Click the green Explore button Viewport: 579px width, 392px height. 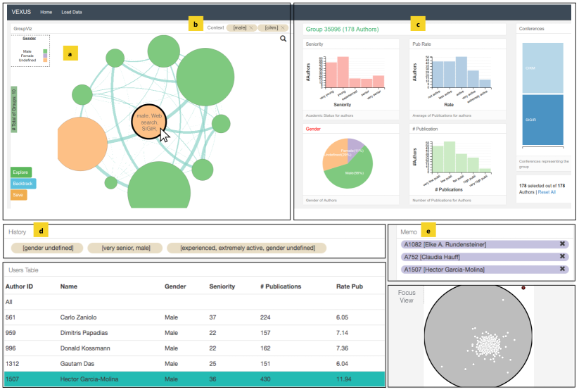click(21, 172)
